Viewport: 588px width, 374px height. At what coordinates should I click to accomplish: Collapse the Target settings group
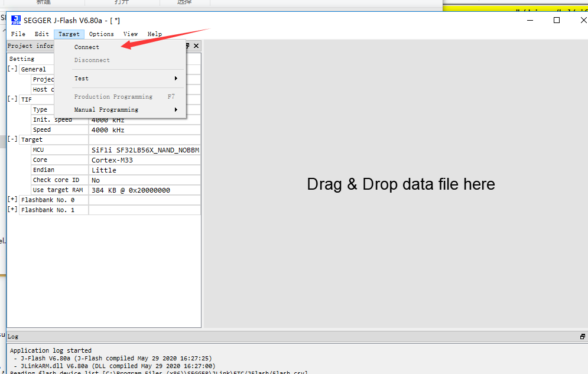coord(12,139)
